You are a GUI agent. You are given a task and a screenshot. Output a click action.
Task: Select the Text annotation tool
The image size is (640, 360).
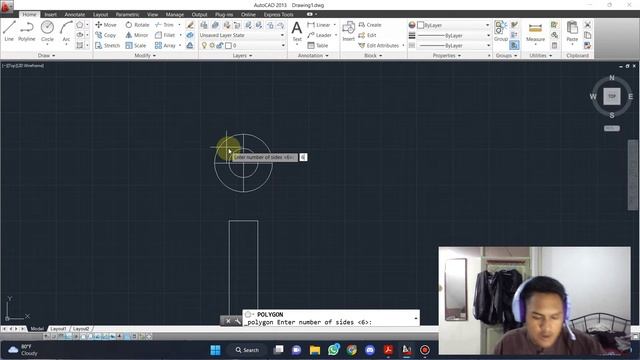[x=297, y=31]
